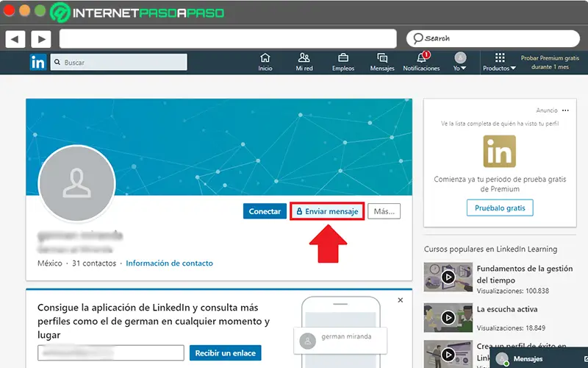Open Información de contacto link
Image resolution: width=588 pixels, height=368 pixels.
170,263
